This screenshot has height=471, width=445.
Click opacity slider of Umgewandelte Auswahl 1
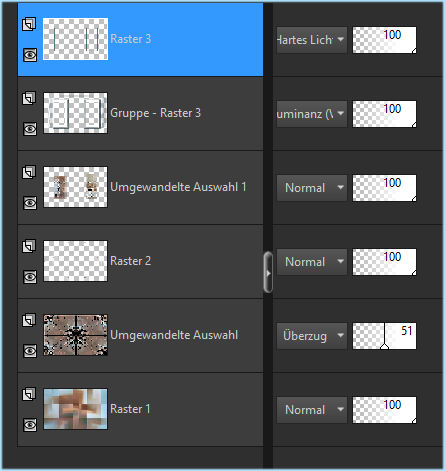point(384,188)
